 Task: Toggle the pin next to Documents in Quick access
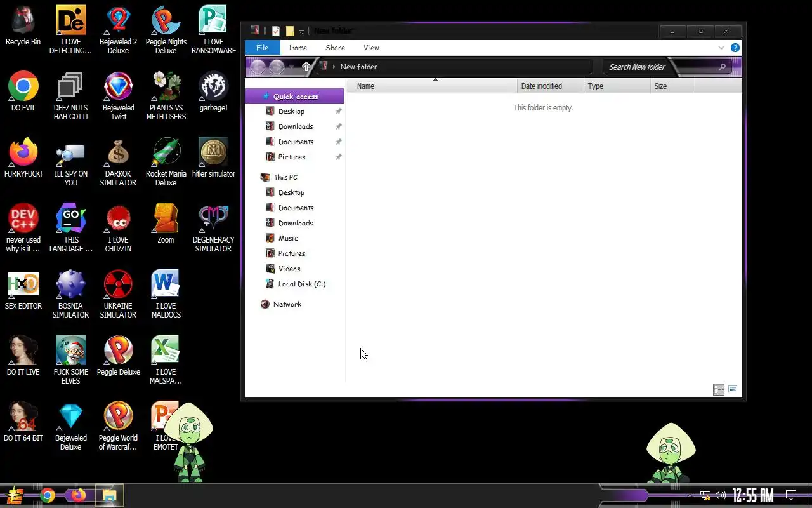point(338,142)
